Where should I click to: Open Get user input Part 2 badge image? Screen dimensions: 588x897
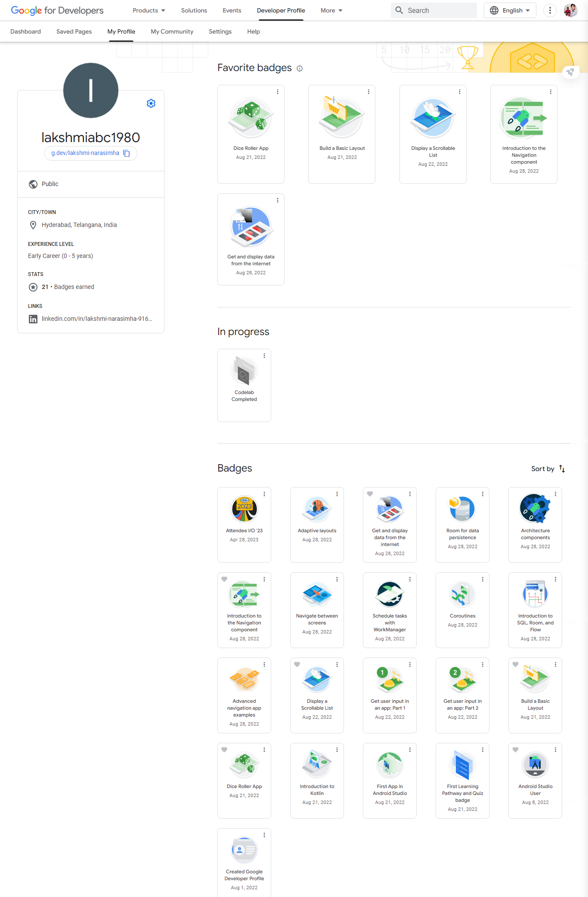(463, 679)
